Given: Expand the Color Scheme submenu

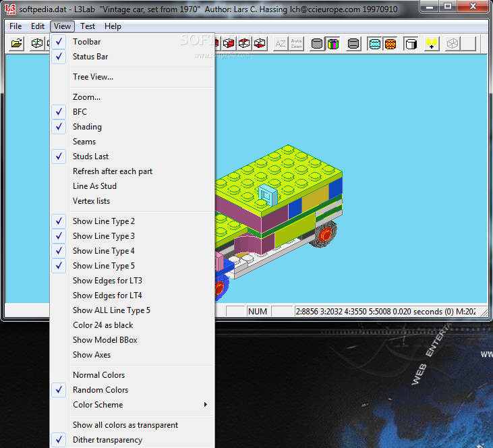Looking at the screenshot, I should [132, 405].
